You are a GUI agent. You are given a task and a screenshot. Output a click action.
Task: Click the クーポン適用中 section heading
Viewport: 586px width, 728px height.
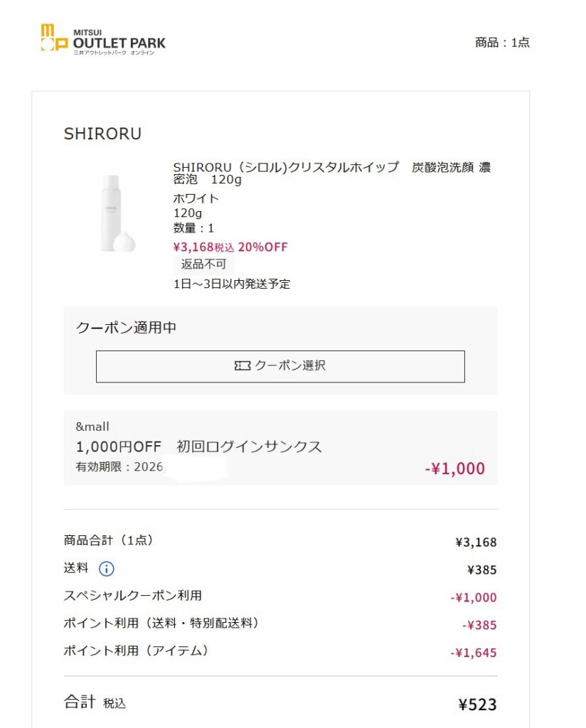pyautogui.click(x=126, y=328)
